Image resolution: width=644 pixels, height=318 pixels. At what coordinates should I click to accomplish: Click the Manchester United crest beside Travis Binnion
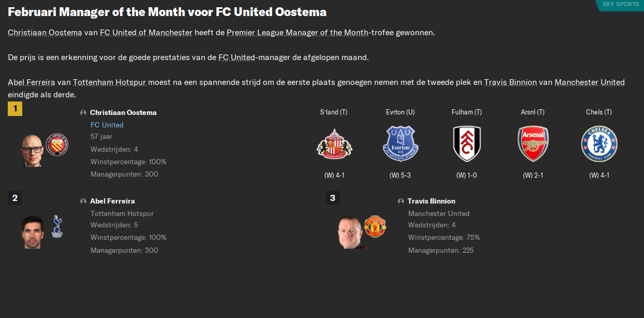point(375,226)
